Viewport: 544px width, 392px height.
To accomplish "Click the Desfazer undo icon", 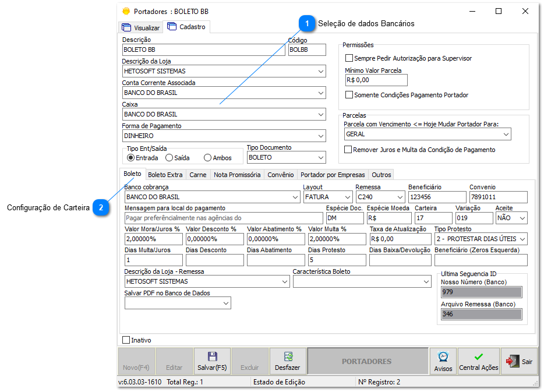I will (288, 357).
